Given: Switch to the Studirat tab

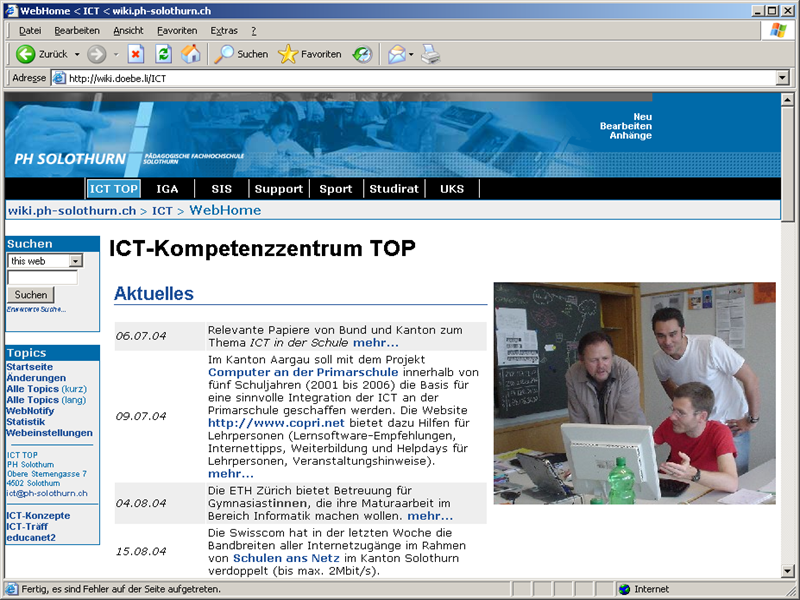Looking at the screenshot, I should click(x=394, y=189).
